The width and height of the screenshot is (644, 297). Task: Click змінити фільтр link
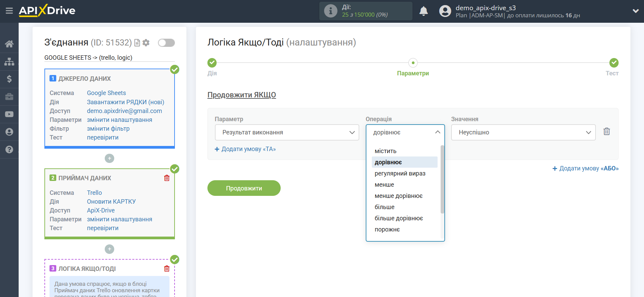(108, 129)
